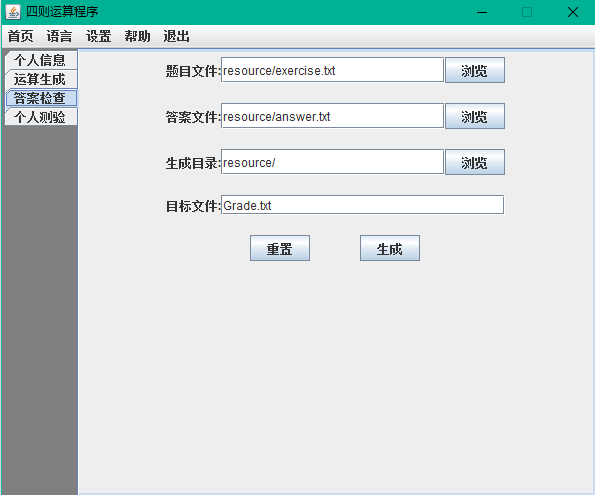Click the 重置 reset button

[280, 248]
